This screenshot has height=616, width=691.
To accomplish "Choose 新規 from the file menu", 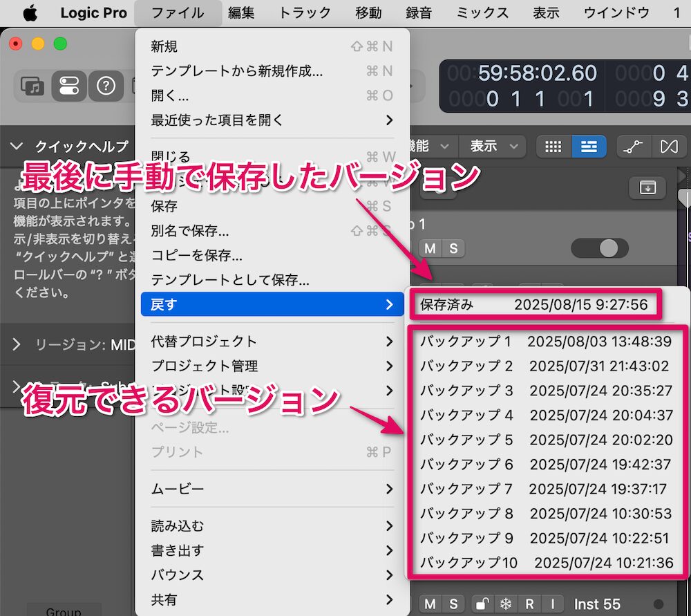I will [x=272, y=46].
